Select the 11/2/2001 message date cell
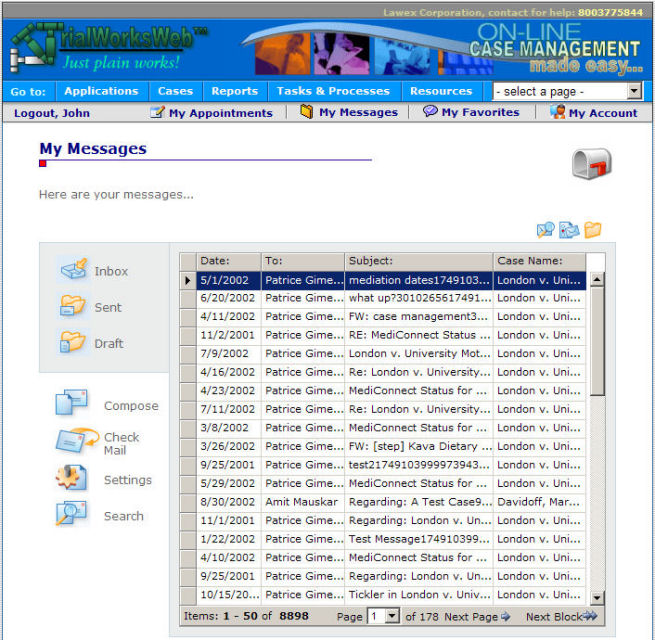The width and height of the screenshot is (655, 640). pos(228,335)
